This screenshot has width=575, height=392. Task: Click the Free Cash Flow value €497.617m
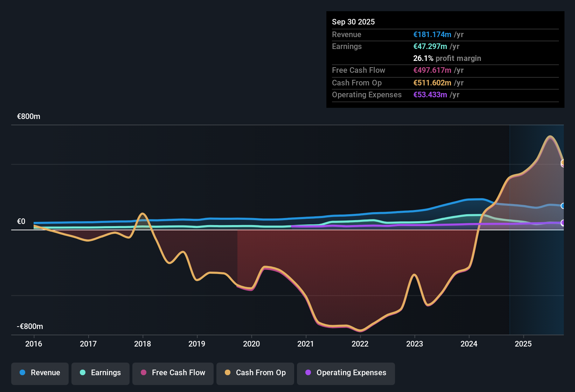pos(432,70)
